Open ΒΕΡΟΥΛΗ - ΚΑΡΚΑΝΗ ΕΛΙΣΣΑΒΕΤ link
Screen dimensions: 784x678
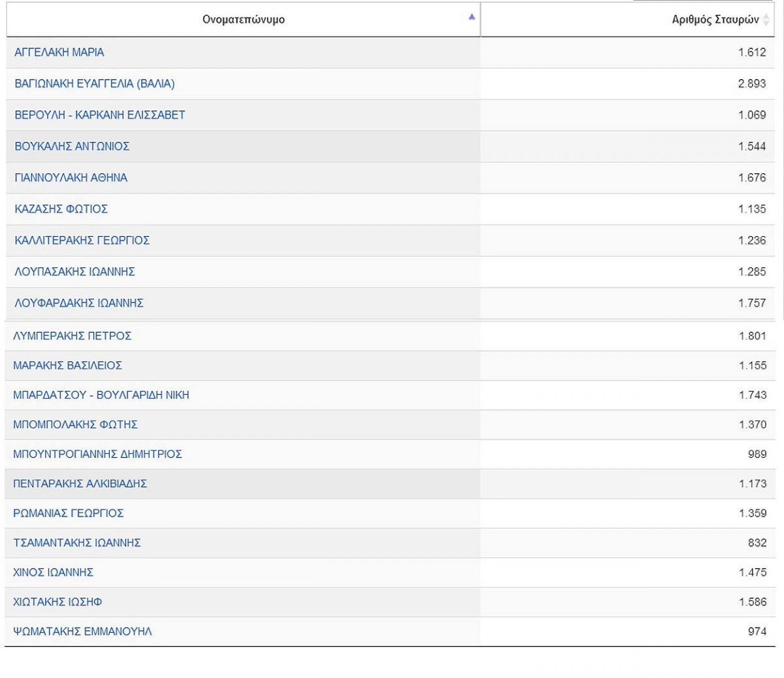pyautogui.click(x=100, y=115)
